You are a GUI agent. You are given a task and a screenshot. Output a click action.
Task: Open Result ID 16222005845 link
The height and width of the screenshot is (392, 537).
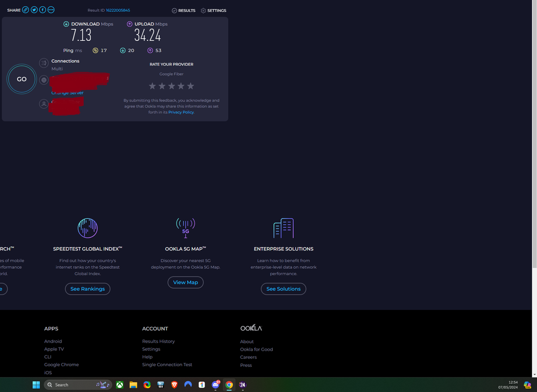pos(118,10)
